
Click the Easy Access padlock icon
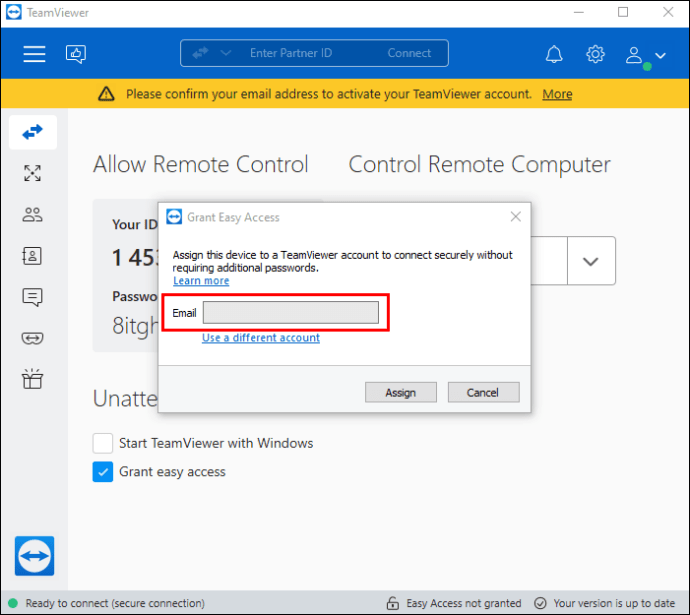(x=393, y=603)
